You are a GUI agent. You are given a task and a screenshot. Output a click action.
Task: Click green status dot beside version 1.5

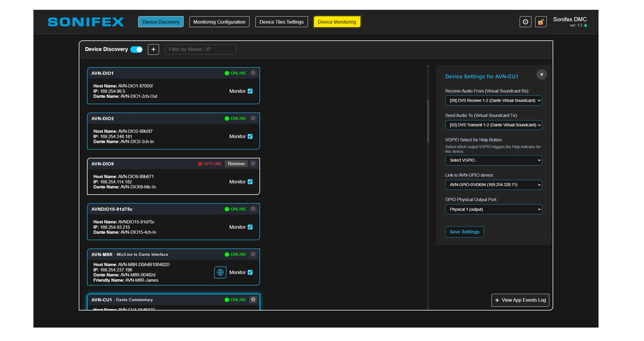(x=586, y=25)
